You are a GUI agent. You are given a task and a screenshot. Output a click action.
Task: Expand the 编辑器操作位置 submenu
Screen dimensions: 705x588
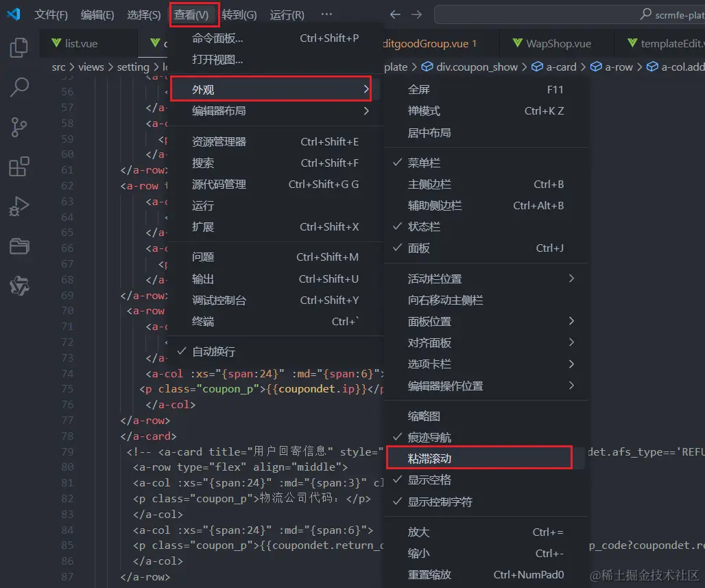(486, 386)
